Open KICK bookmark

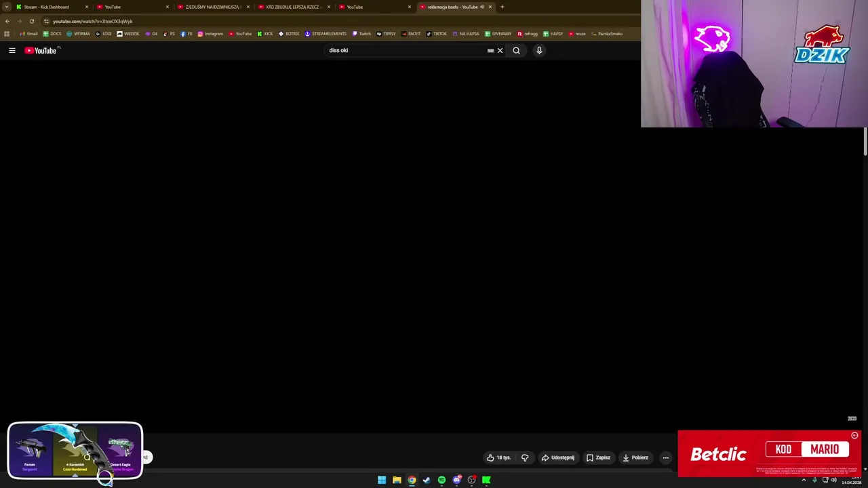click(265, 34)
